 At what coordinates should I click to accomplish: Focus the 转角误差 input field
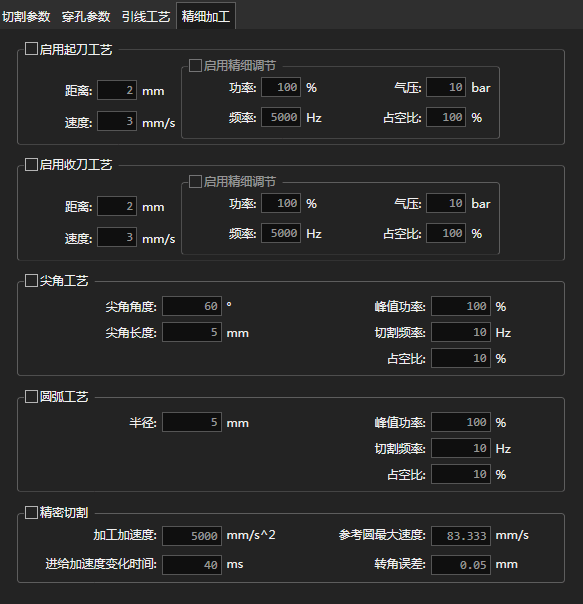(x=461, y=565)
